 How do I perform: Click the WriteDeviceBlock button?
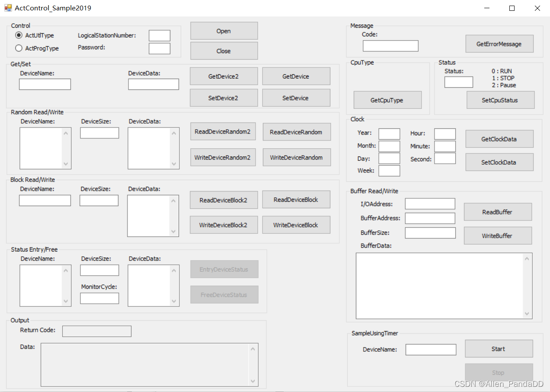[296, 225]
